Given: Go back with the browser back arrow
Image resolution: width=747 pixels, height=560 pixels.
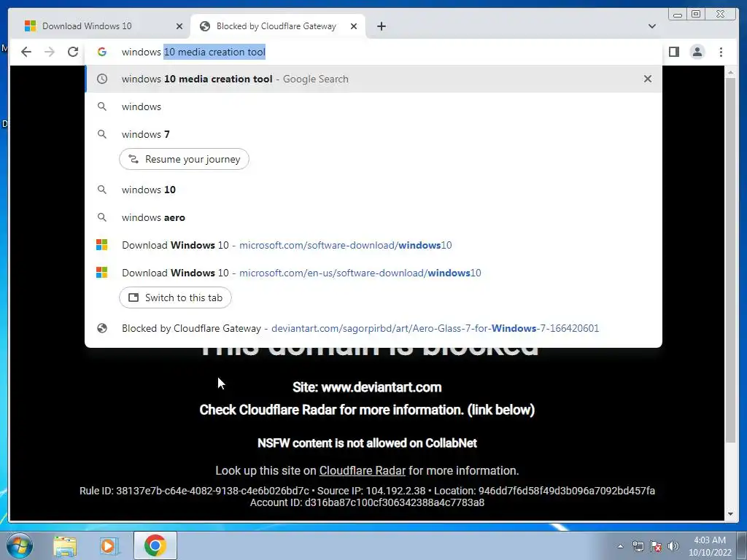Looking at the screenshot, I should [x=26, y=52].
